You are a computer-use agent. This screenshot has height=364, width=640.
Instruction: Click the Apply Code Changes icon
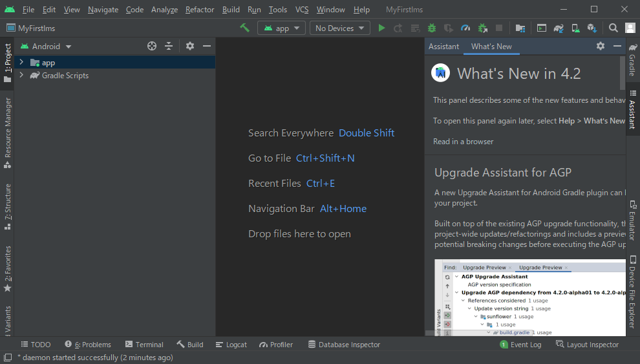tap(415, 28)
